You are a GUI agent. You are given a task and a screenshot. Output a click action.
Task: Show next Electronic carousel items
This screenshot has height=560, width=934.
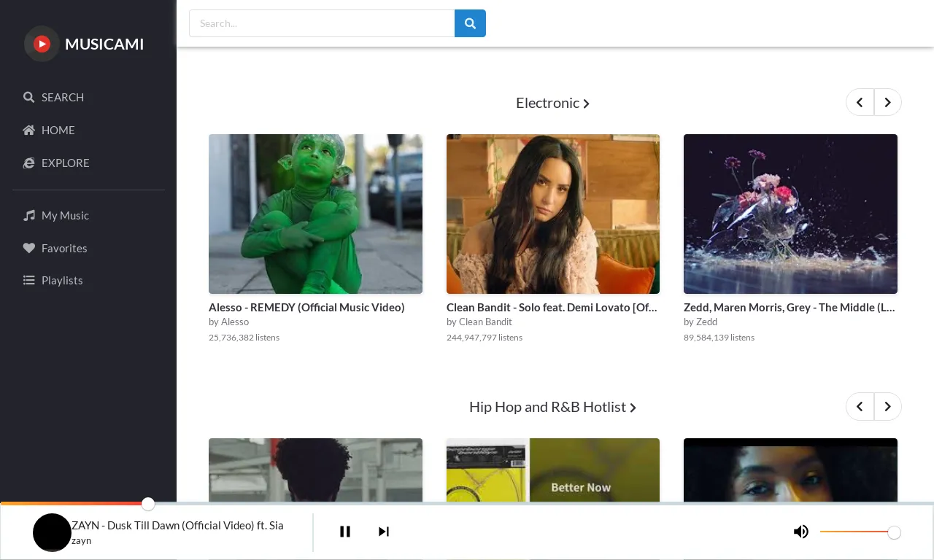coord(887,102)
